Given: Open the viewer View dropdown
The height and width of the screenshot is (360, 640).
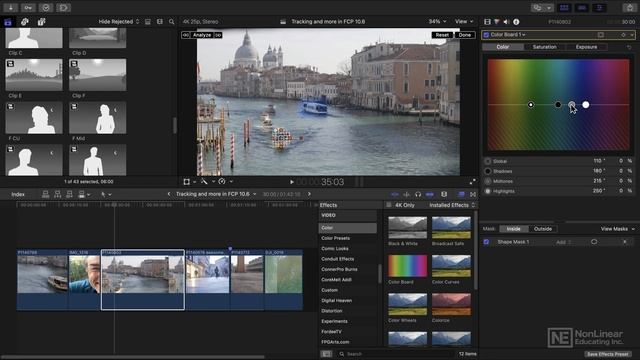Looking at the screenshot, I should point(464,22).
